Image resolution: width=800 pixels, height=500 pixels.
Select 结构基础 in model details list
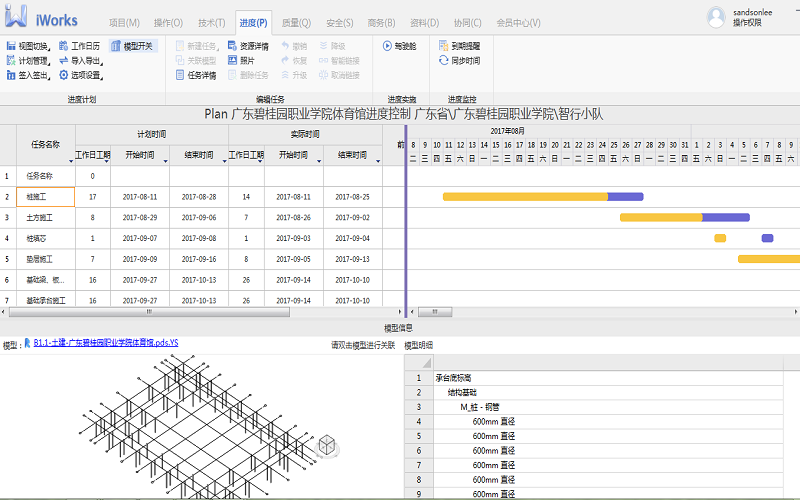coord(462,392)
